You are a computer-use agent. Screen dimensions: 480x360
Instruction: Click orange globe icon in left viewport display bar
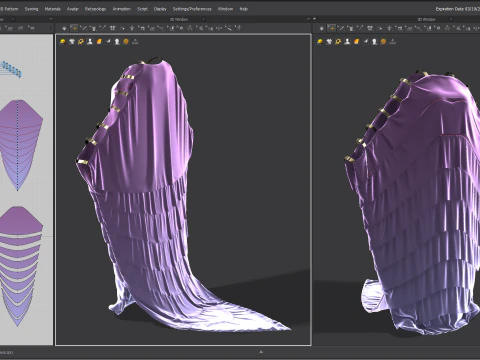(126, 41)
